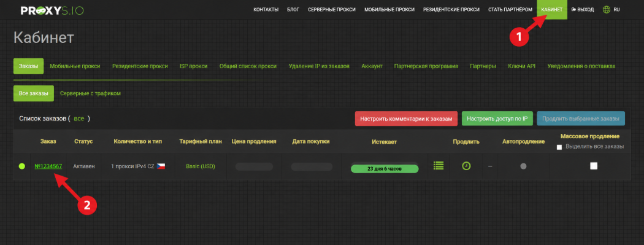Select the 'Заказы' tab

(28, 66)
